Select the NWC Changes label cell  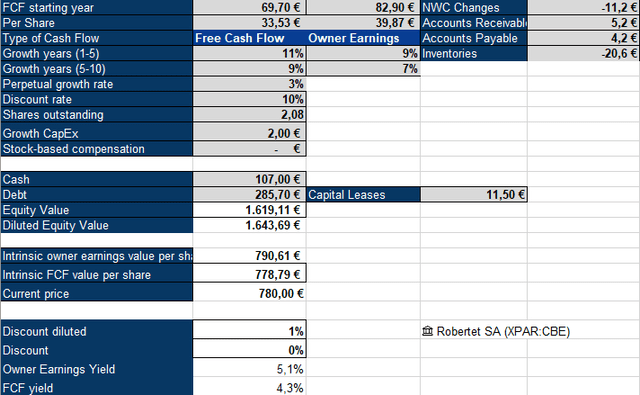pyautogui.click(x=474, y=7)
